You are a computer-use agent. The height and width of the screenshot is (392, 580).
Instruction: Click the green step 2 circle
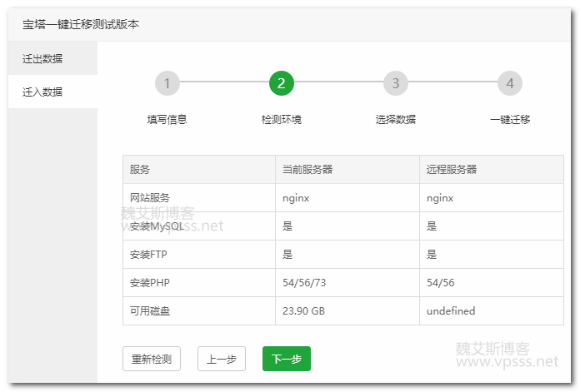tap(282, 83)
